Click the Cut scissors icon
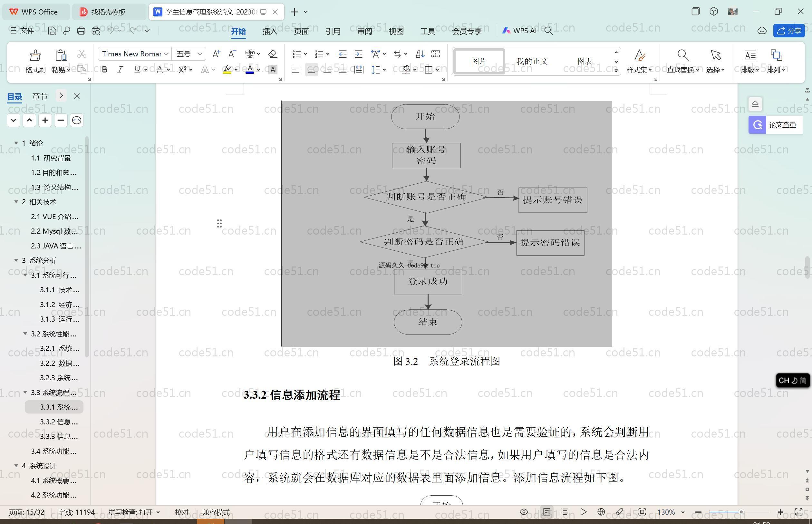The height and width of the screenshot is (524, 812). coord(82,54)
